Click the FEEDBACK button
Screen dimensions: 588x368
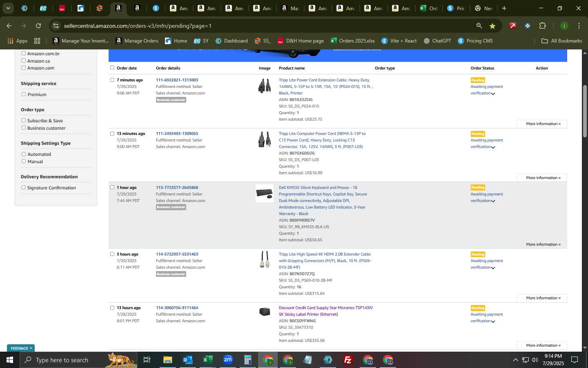pyautogui.click(x=19, y=348)
